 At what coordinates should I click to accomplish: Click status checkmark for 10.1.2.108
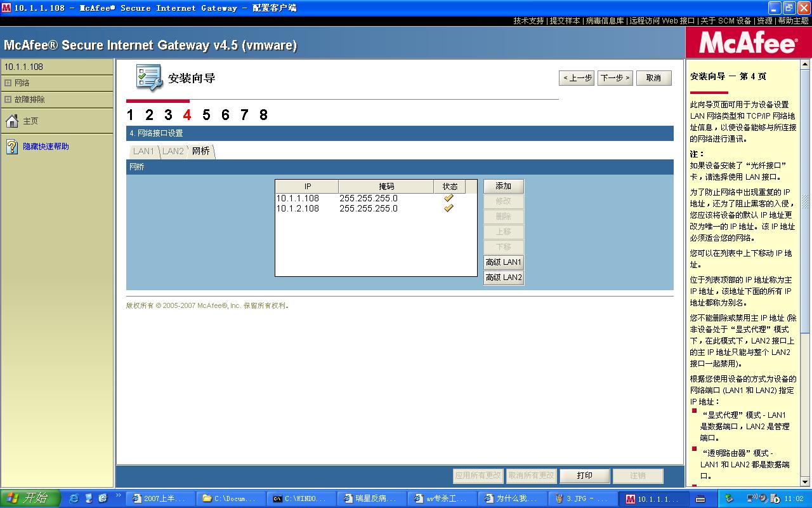(449, 208)
